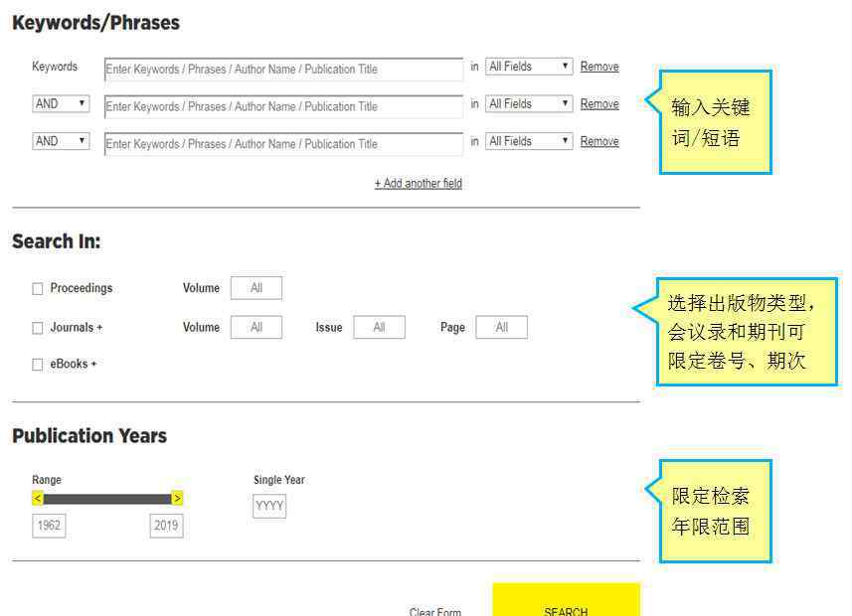Click the Single Year YYYY field
The height and width of the screenshot is (616, 852).
point(269,507)
